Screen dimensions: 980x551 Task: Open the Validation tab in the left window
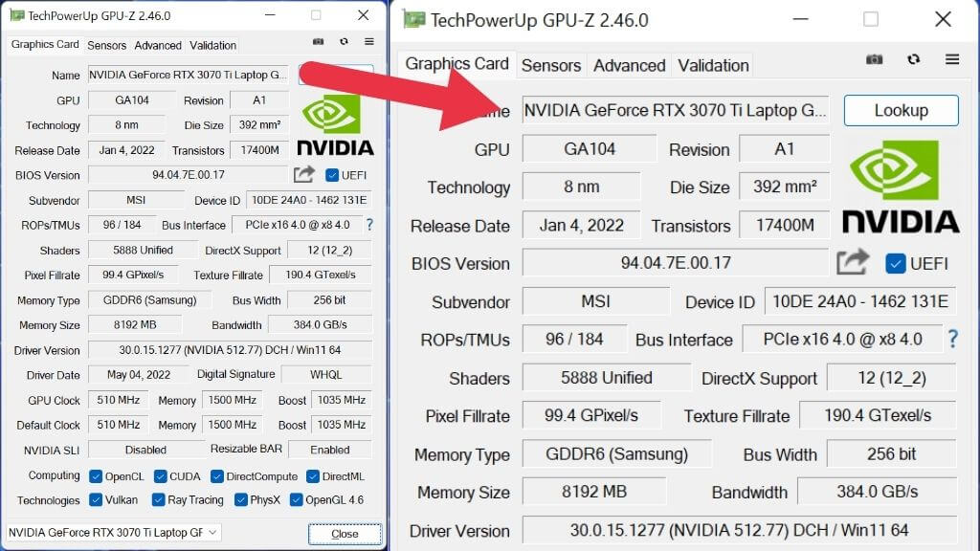213,45
